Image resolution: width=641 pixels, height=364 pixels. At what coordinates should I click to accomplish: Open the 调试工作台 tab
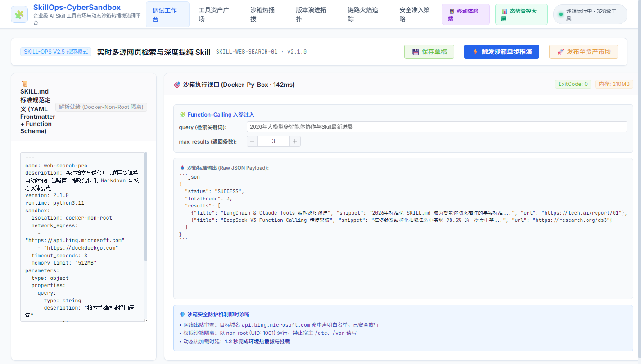pyautogui.click(x=167, y=14)
